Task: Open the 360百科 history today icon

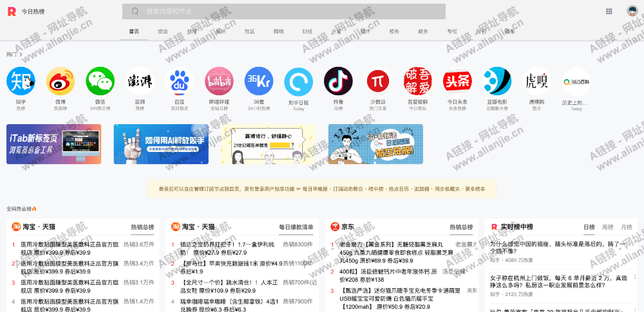Action: tap(576, 81)
